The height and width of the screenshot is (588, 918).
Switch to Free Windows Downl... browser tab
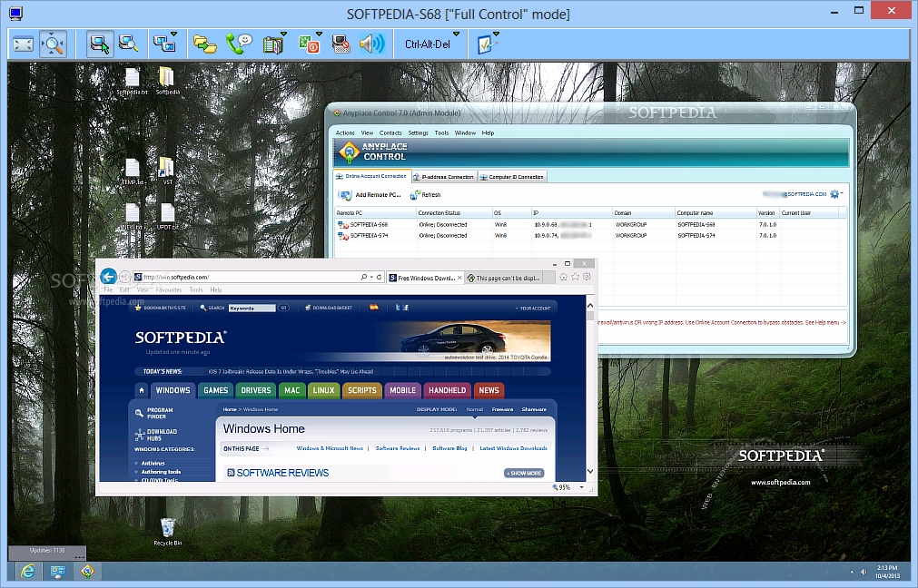426,278
